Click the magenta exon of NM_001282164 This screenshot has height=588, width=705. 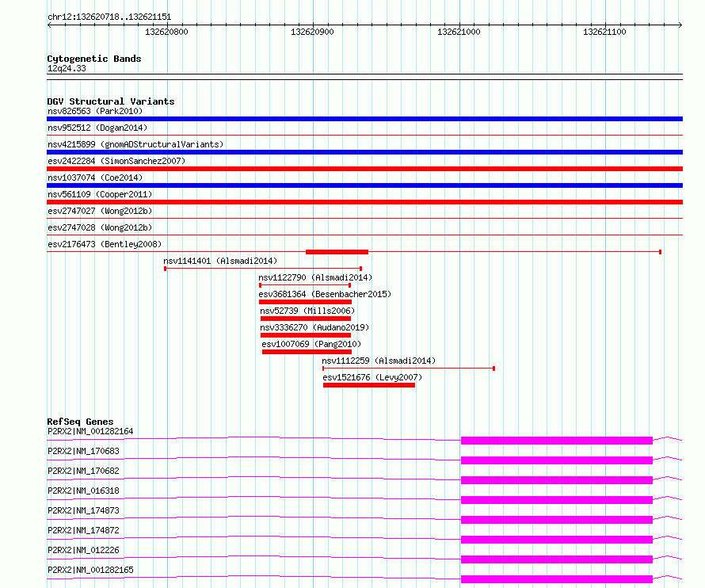[557, 441]
